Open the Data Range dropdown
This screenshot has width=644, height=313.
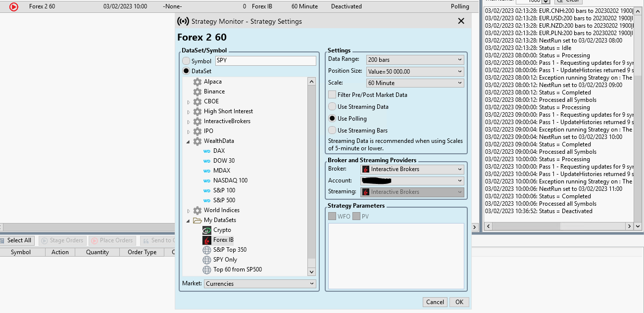(x=415, y=60)
